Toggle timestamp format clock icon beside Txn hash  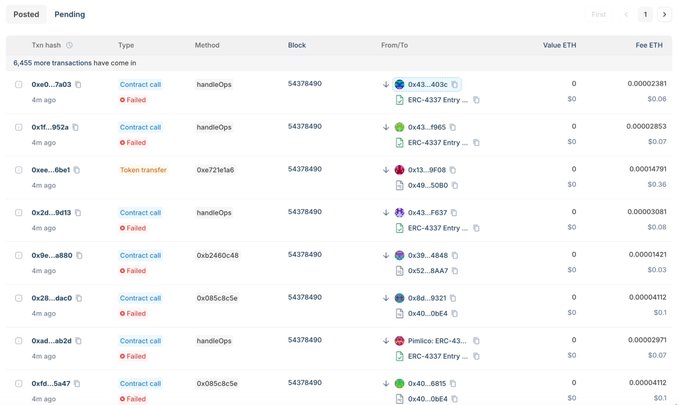pyautogui.click(x=69, y=45)
